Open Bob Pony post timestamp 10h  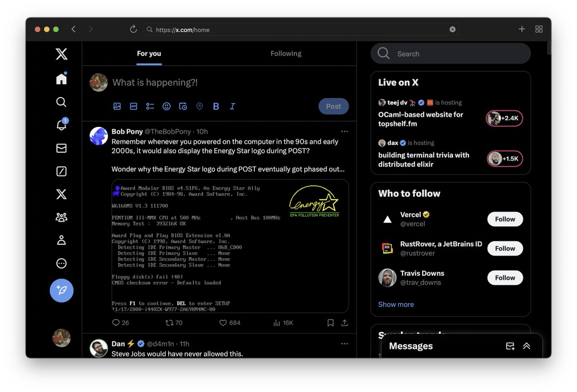[x=202, y=131]
